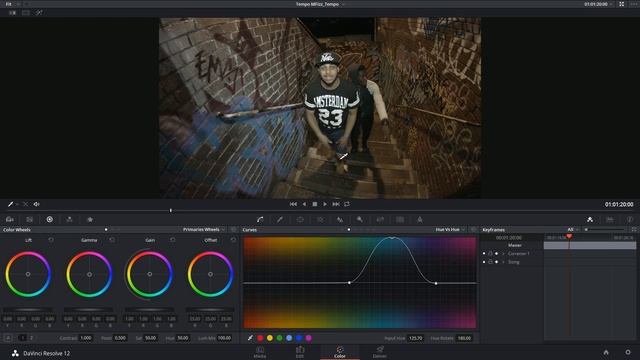The width and height of the screenshot is (640, 360).
Task: Toggle the viewer split screen icon
Action: coord(26,13)
